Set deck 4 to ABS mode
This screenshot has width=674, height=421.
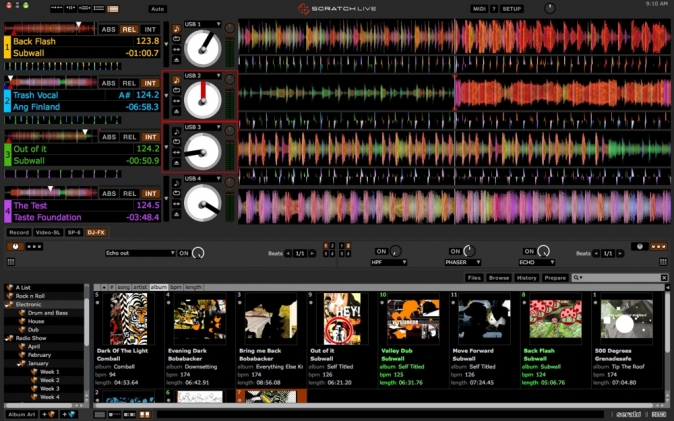(x=109, y=194)
